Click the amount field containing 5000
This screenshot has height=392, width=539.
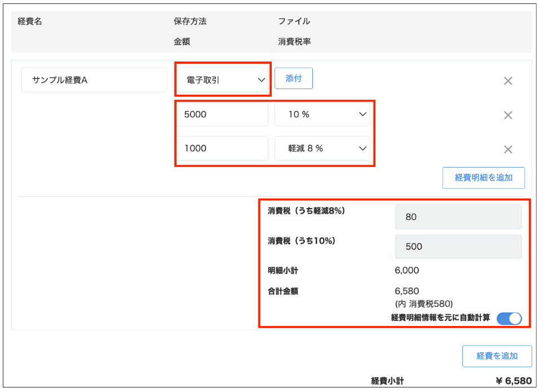pyautogui.click(x=223, y=114)
